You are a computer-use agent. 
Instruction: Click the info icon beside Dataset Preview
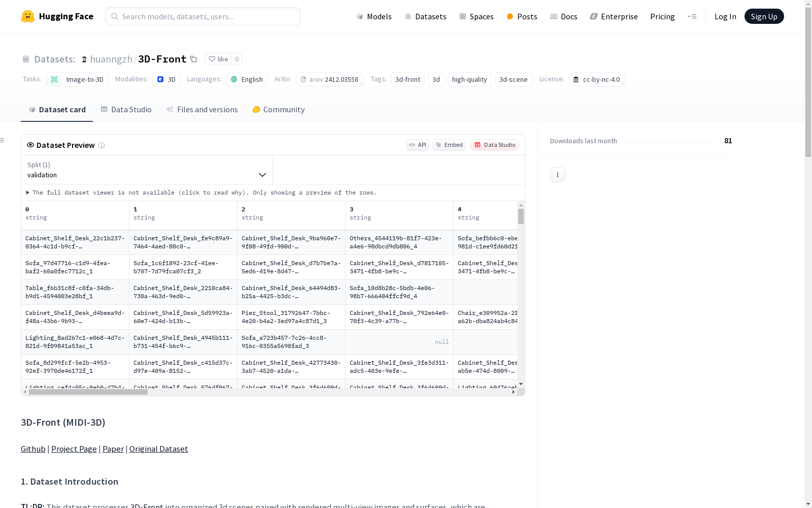click(x=101, y=145)
